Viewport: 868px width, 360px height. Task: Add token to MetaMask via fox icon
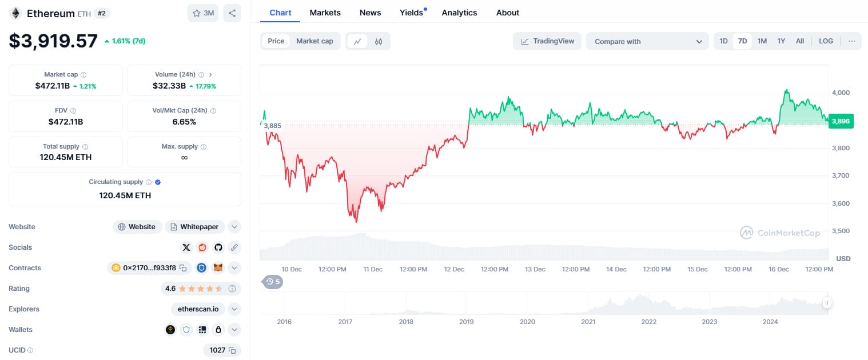(x=218, y=268)
